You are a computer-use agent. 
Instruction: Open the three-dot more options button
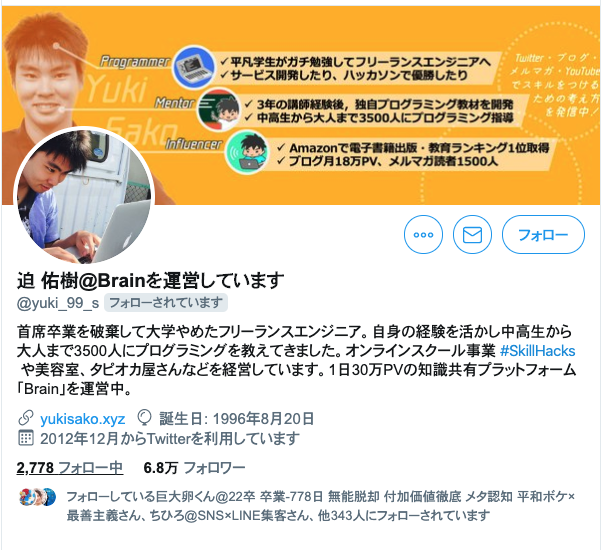pyautogui.click(x=423, y=235)
